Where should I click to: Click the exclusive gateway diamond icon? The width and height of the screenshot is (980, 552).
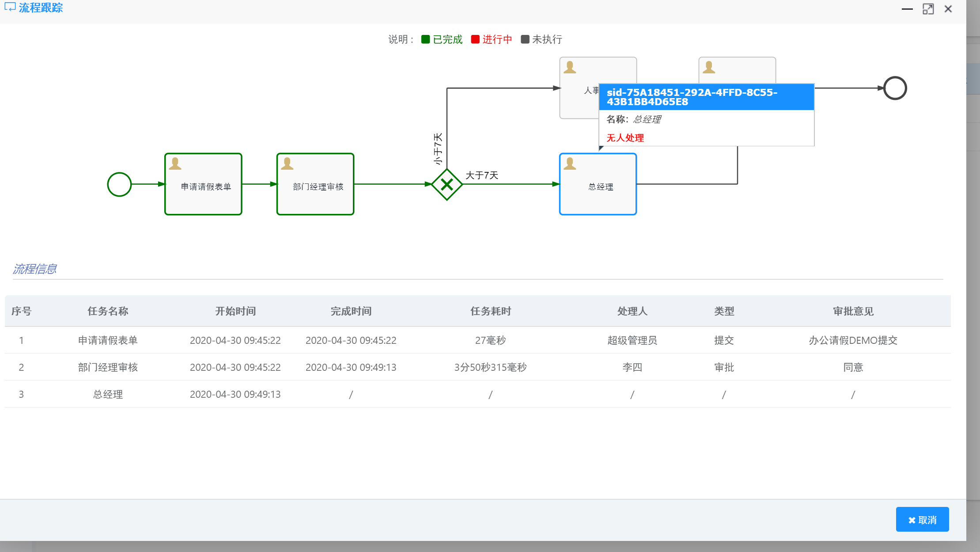pyautogui.click(x=447, y=184)
